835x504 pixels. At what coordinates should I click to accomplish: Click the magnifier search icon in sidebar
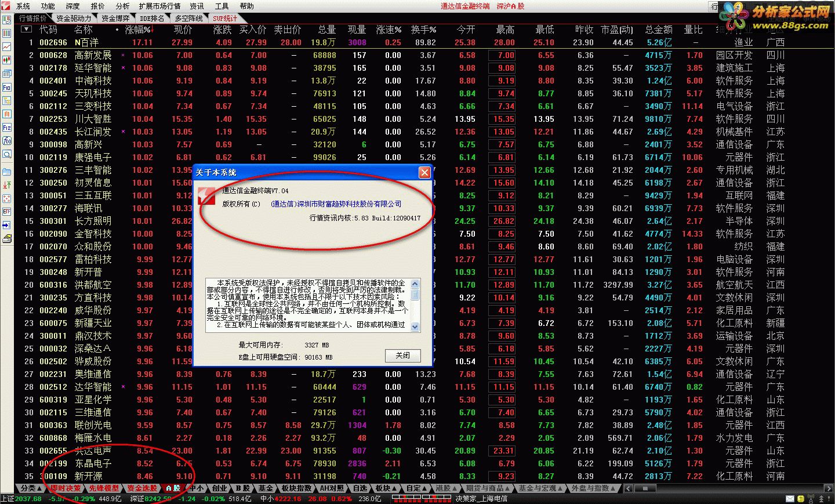pyautogui.click(x=6, y=154)
